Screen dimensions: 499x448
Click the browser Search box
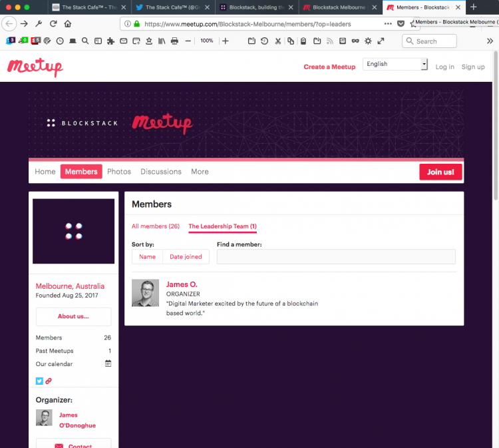(429, 41)
